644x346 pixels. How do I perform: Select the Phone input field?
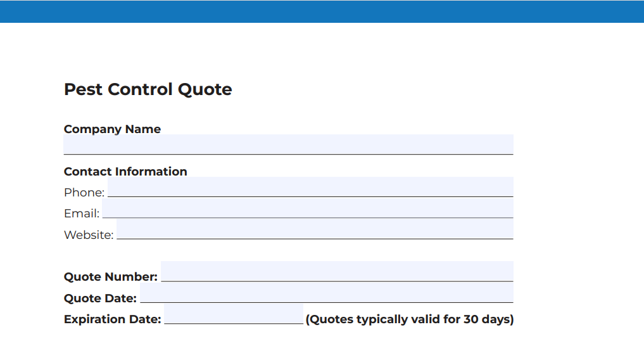pos(310,187)
